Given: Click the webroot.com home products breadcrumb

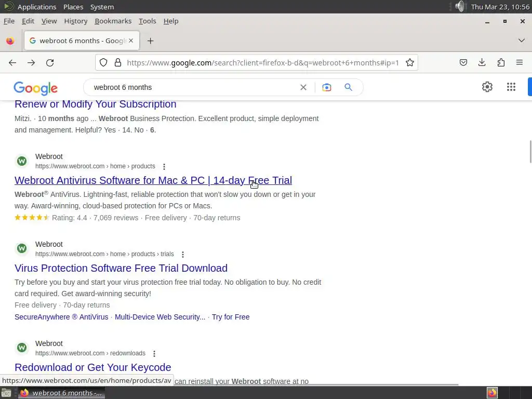Looking at the screenshot, I should pyautogui.click(x=95, y=166).
